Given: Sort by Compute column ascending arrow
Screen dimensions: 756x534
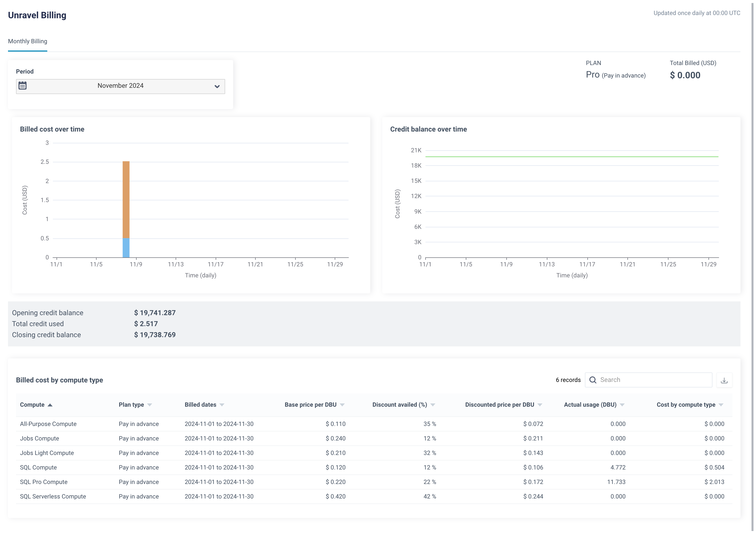Looking at the screenshot, I should (x=50, y=405).
